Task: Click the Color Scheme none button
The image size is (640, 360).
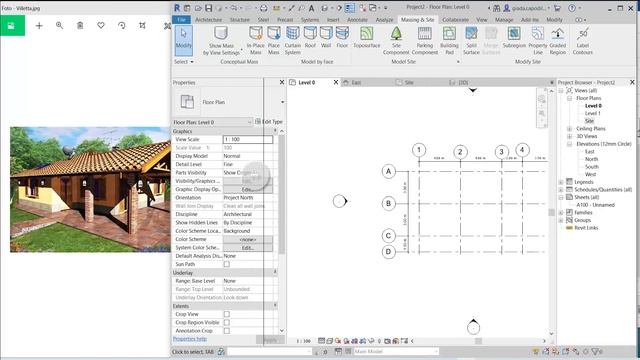Action: tap(248, 239)
